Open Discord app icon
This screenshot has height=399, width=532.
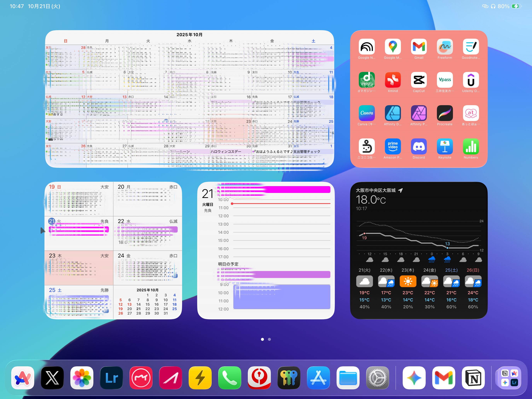click(419, 146)
